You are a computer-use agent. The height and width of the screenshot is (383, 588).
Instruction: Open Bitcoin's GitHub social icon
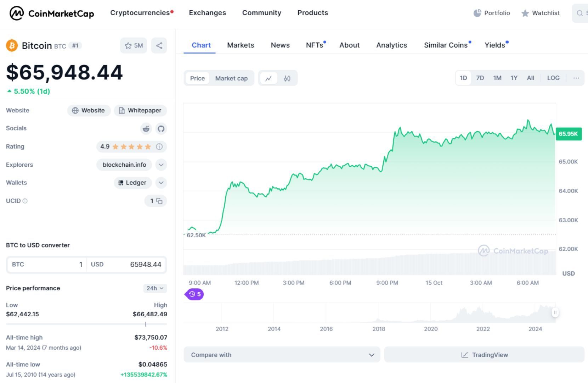pyautogui.click(x=161, y=129)
